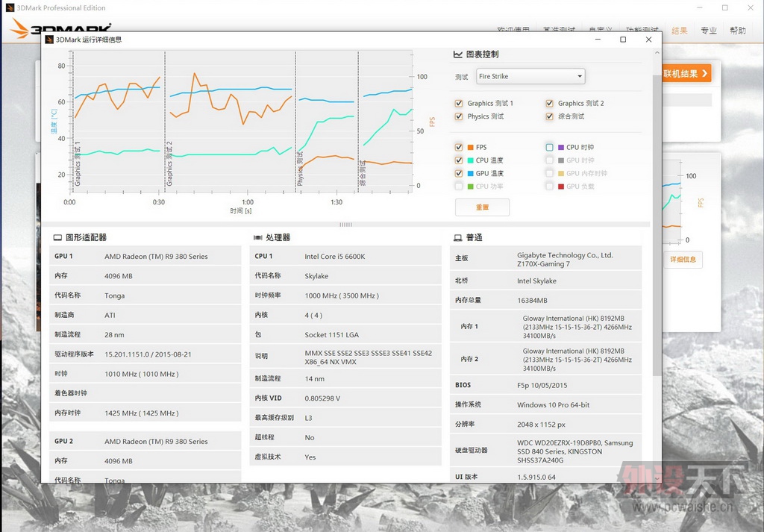Click the 重置 reset button
This screenshot has width=764, height=532.
pos(483,207)
